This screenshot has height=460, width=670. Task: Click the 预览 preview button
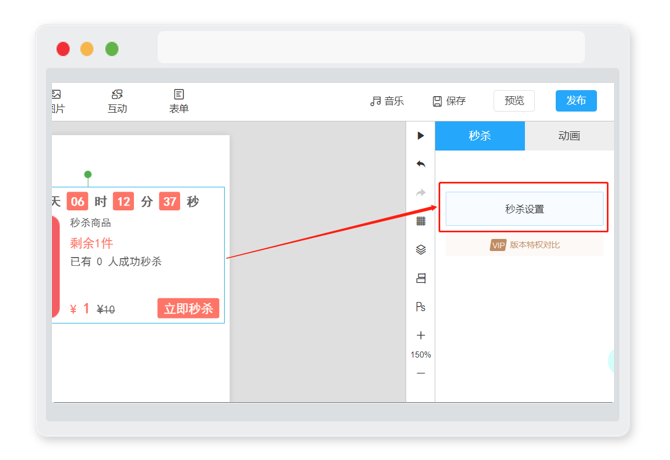click(x=514, y=101)
